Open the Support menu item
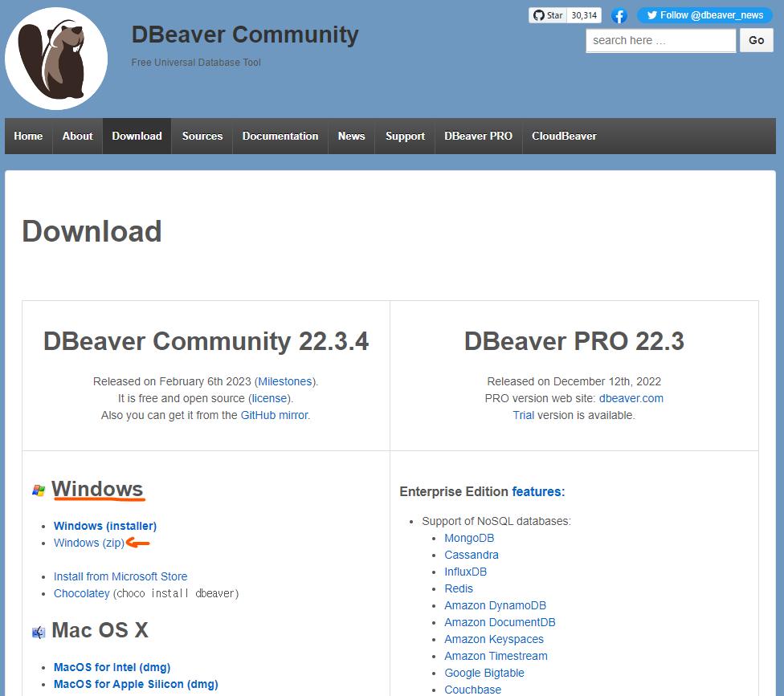The width and height of the screenshot is (784, 696). coord(405,136)
